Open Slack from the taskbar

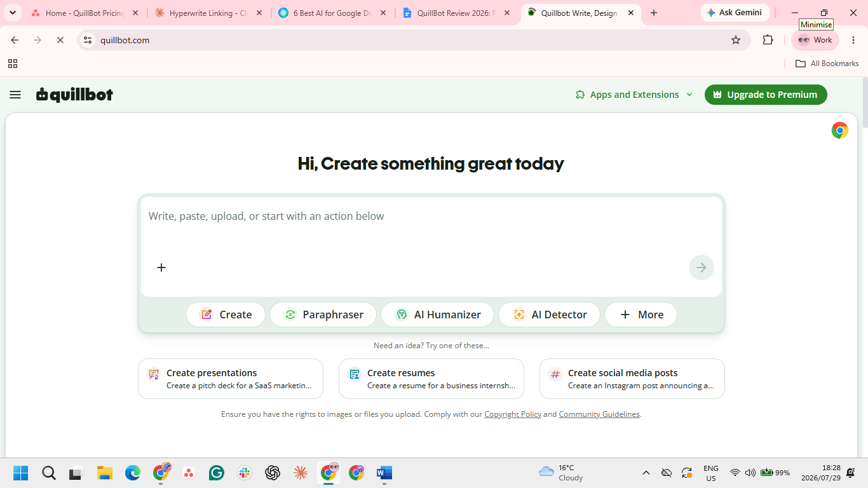pos(245,473)
